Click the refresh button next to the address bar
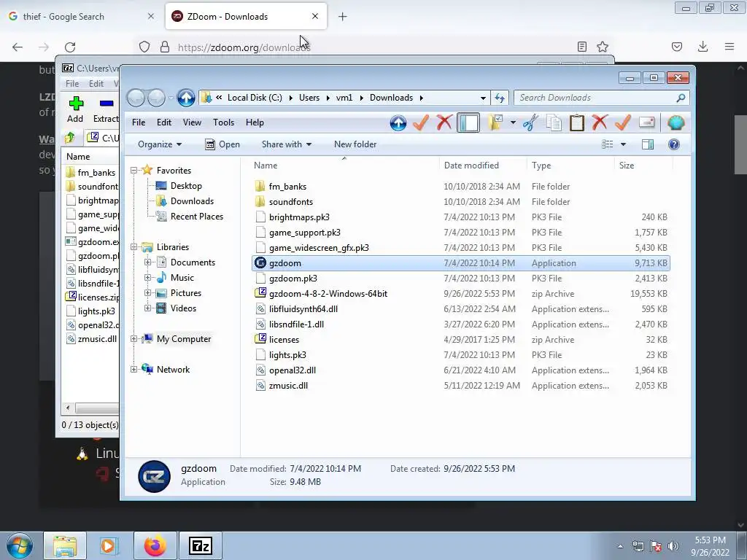Viewport: 747px width, 560px height. [x=499, y=98]
